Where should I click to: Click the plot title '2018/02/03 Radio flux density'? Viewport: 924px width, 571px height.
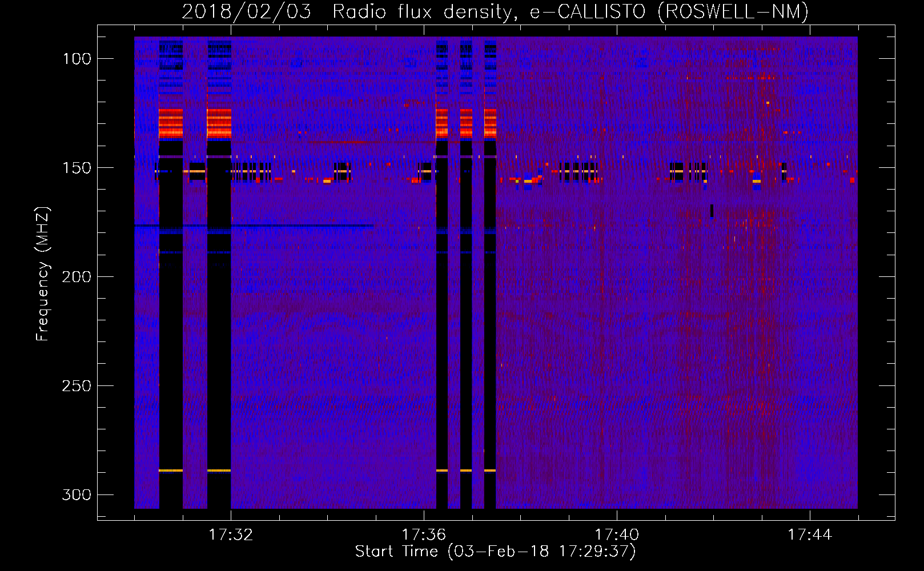coord(495,11)
